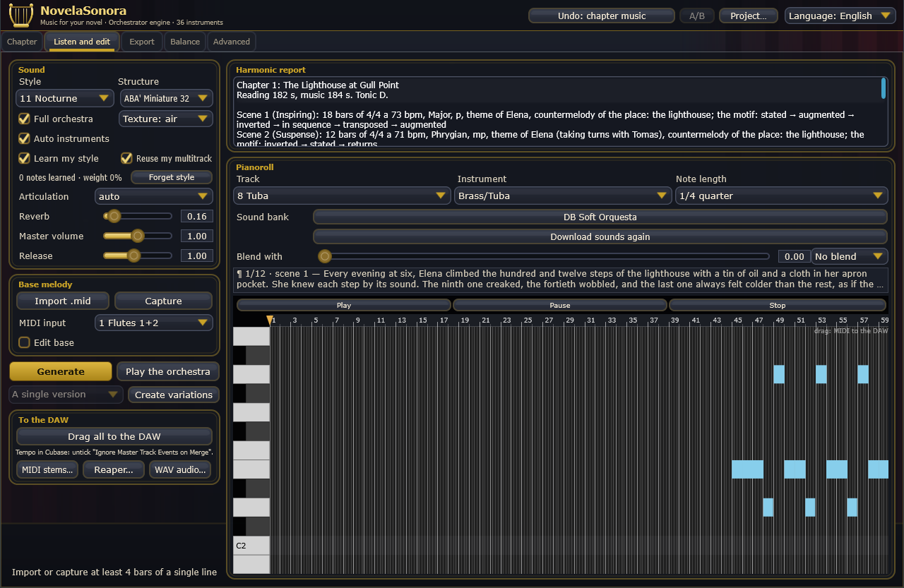Enable the Edit base checkbox
The width and height of the screenshot is (904, 588).
(24, 342)
